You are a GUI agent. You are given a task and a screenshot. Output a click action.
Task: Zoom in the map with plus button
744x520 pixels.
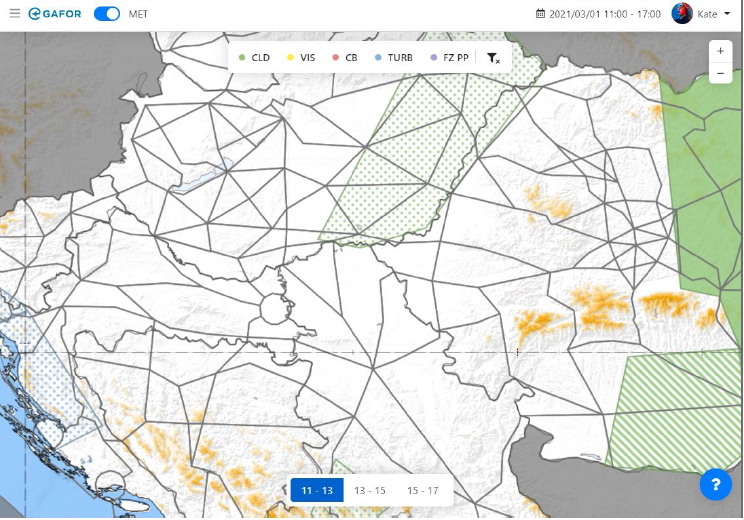pos(720,51)
